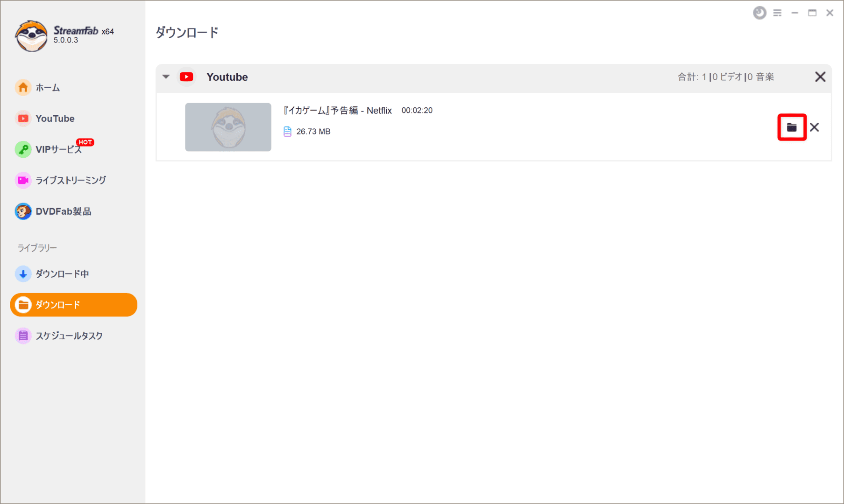Click the 『イカゲーム』予告編 video title
The width and height of the screenshot is (844, 504).
tap(337, 110)
